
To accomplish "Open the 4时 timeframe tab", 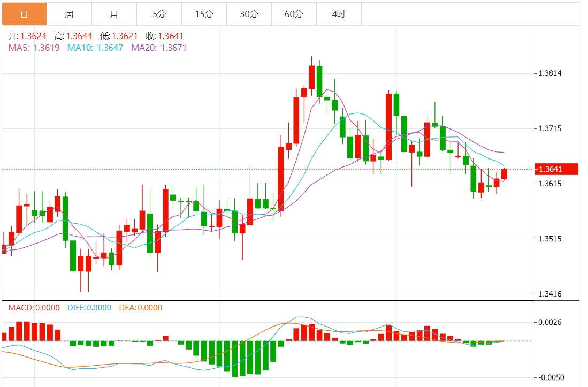I will (339, 14).
